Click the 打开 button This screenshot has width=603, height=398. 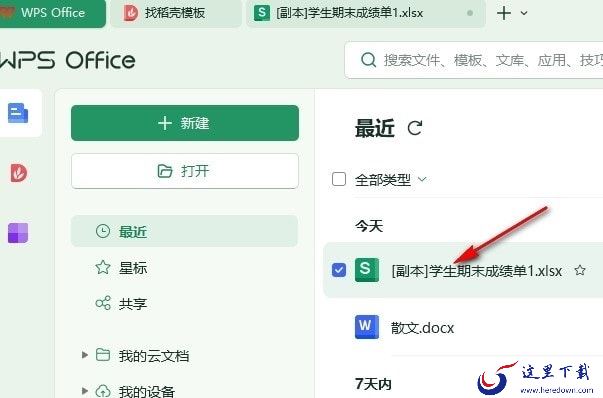pyautogui.click(x=185, y=171)
